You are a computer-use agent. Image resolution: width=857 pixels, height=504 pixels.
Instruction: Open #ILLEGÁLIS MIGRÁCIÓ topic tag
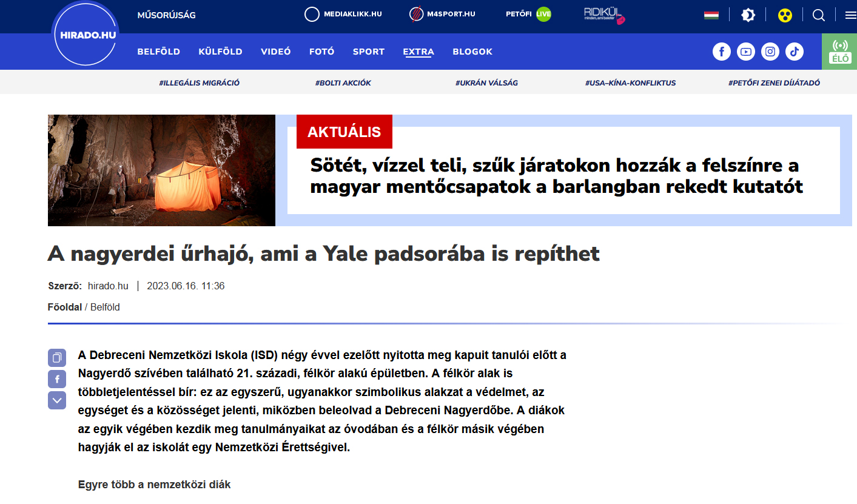[200, 83]
